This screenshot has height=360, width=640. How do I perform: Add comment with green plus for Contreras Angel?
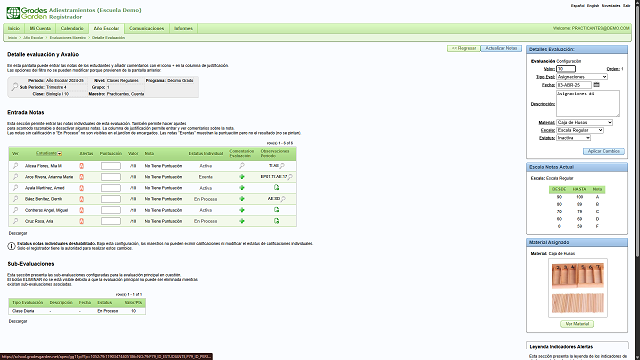pos(242,210)
